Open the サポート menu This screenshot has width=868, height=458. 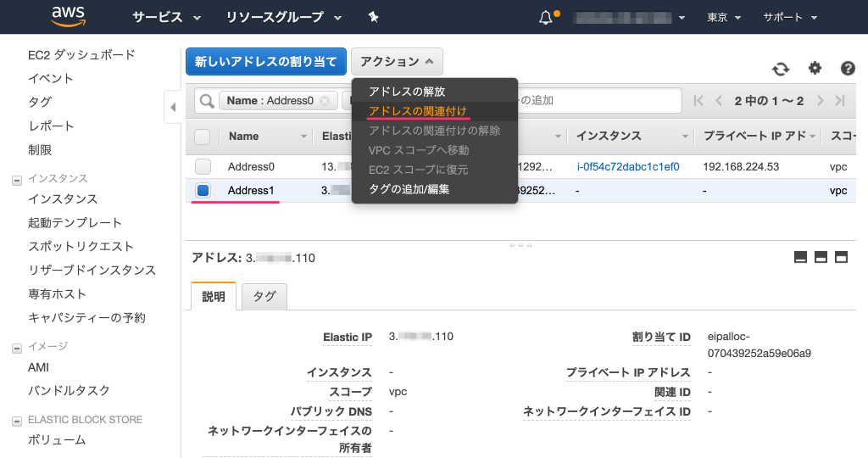(x=790, y=18)
